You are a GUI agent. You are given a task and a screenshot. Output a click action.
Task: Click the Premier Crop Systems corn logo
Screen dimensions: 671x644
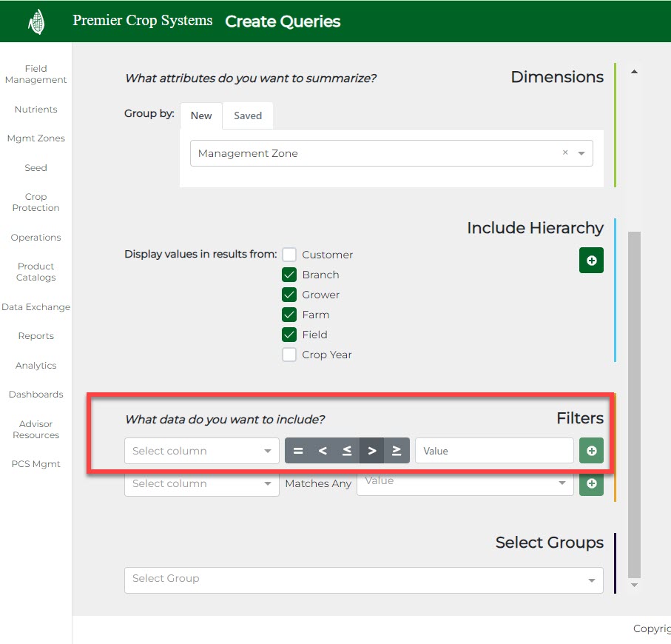tap(36, 21)
